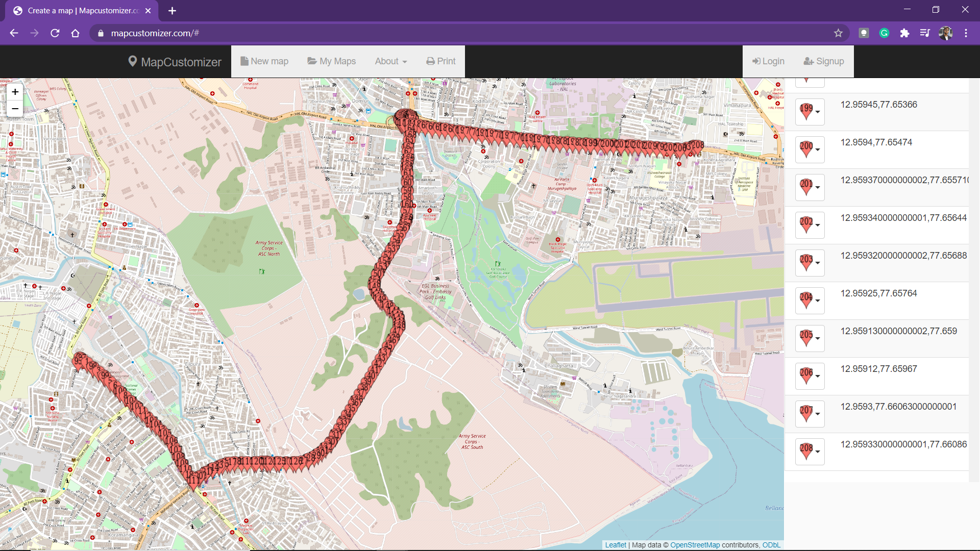Go forward in browser history
This screenshot has width=980, height=551.
[34, 33]
